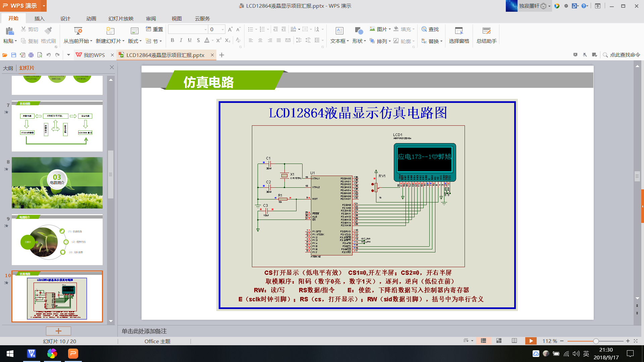Click the Paste clipboard icon
This screenshot has height=362, width=644.
(x=10, y=31)
